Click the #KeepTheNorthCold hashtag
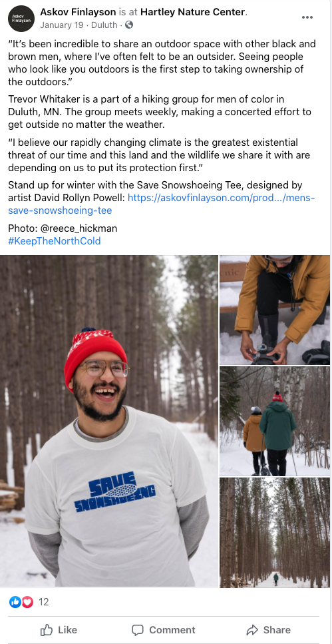The height and width of the screenshot is (644, 332). point(54,240)
